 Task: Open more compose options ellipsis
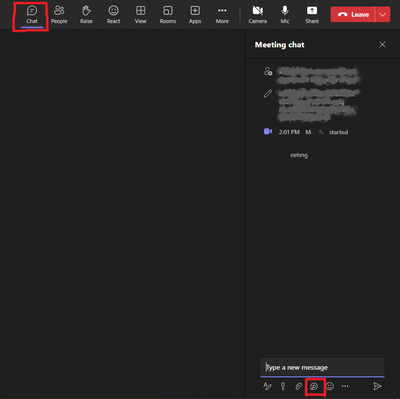(x=345, y=386)
